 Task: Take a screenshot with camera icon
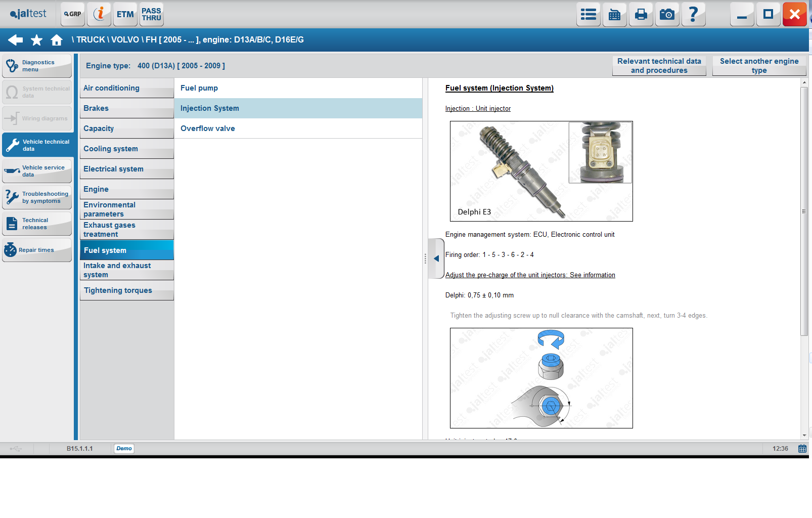(x=667, y=14)
